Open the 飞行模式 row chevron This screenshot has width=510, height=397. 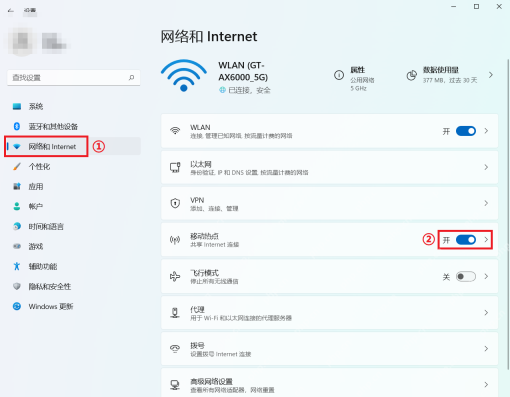pos(486,276)
